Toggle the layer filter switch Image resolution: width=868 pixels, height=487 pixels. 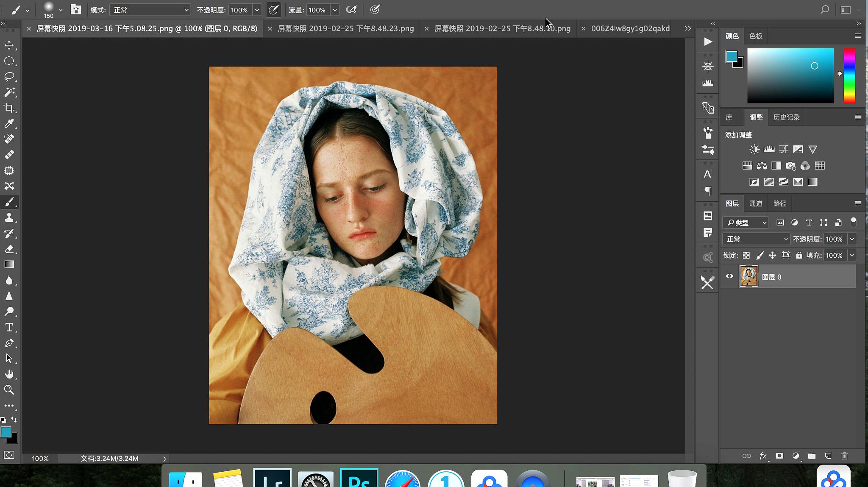click(x=854, y=222)
